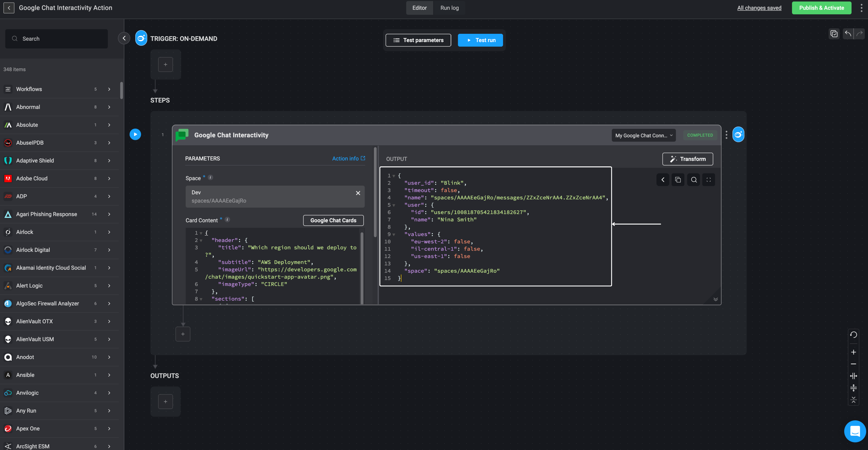Image resolution: width=868 pixels, height=450 pixels.
Task: Select the Any Run item
Action: (59, 410)
